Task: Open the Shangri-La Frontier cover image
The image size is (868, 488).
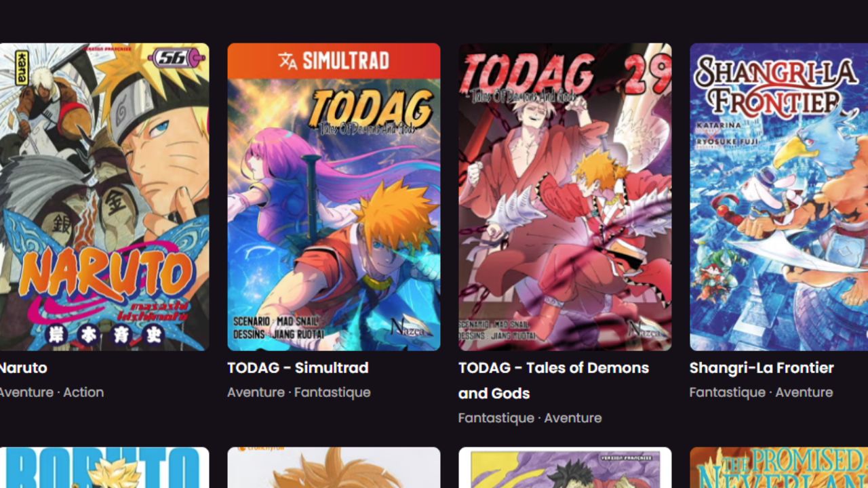Action: pos(778,197)
